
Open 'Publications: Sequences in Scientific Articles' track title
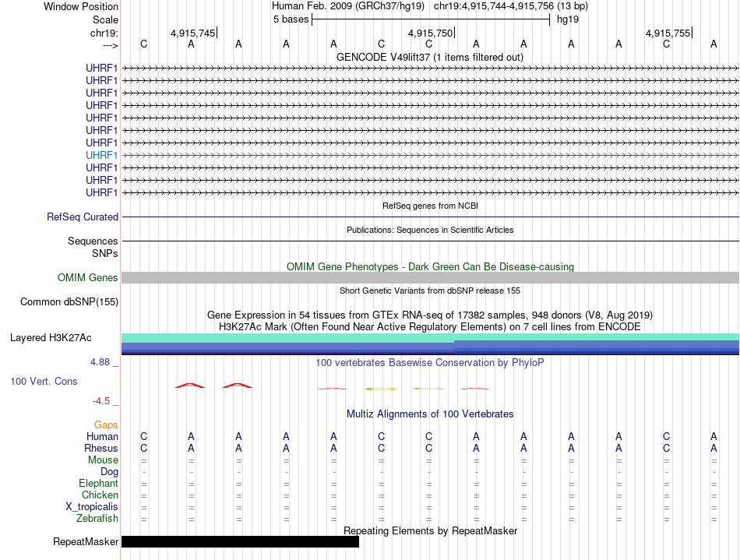tap(430, 230)
